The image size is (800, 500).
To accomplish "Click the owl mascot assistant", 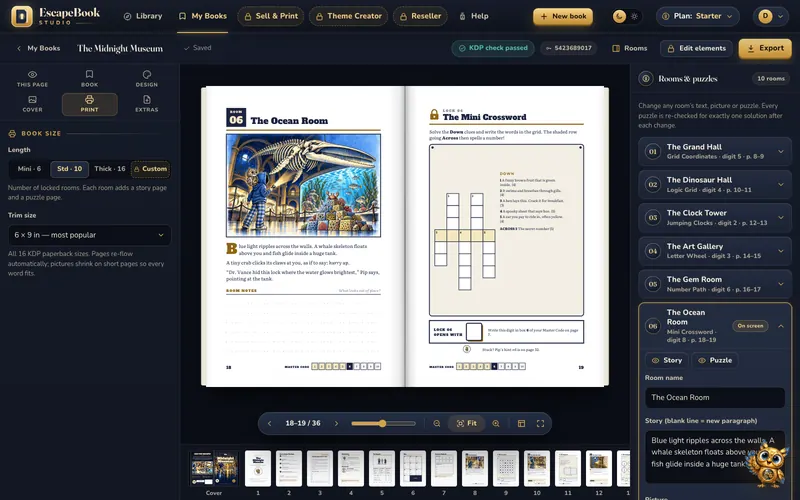I will point(768,464).
